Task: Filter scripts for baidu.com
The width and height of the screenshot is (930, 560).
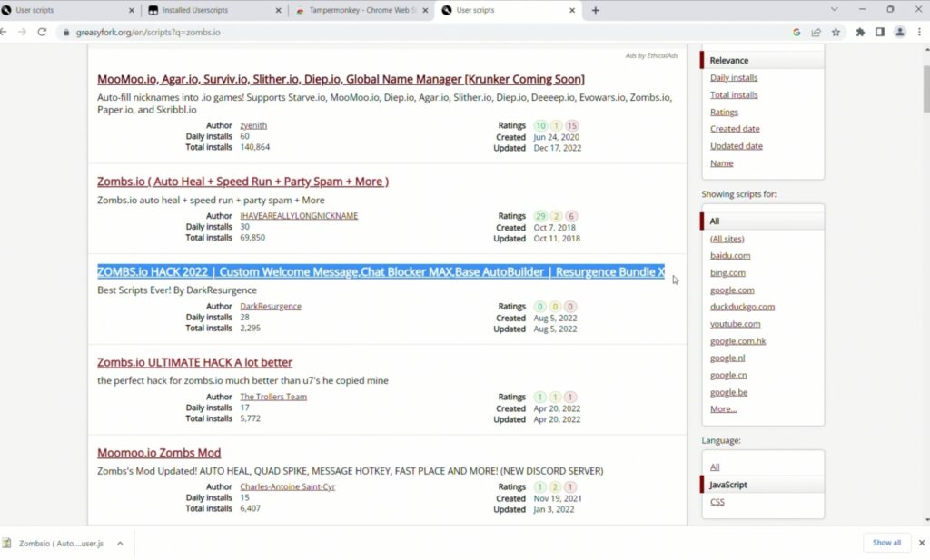Action: (x=730, y=255)
